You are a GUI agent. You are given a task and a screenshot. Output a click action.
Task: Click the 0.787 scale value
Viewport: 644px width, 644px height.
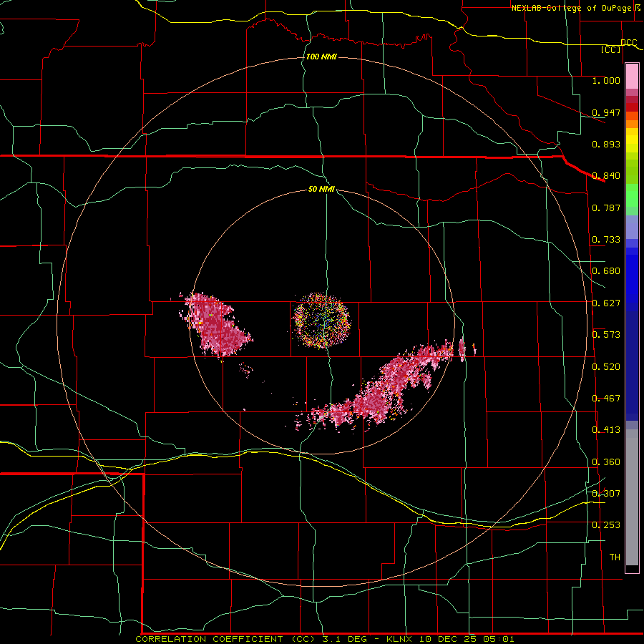[606, 208]
